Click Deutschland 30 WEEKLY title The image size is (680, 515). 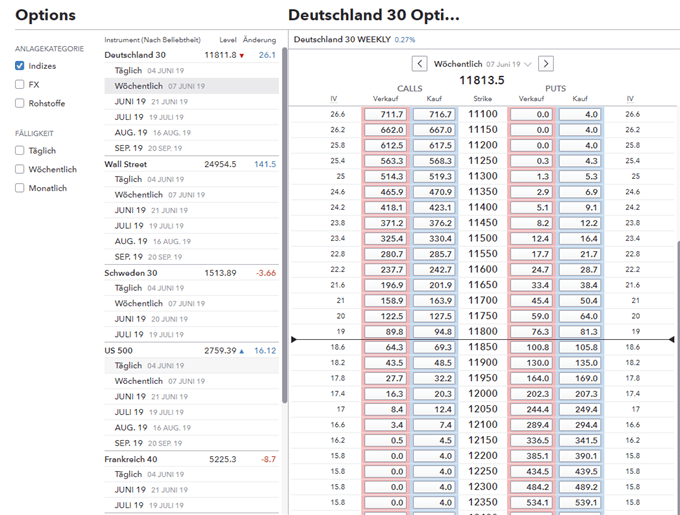click(342, 39)
